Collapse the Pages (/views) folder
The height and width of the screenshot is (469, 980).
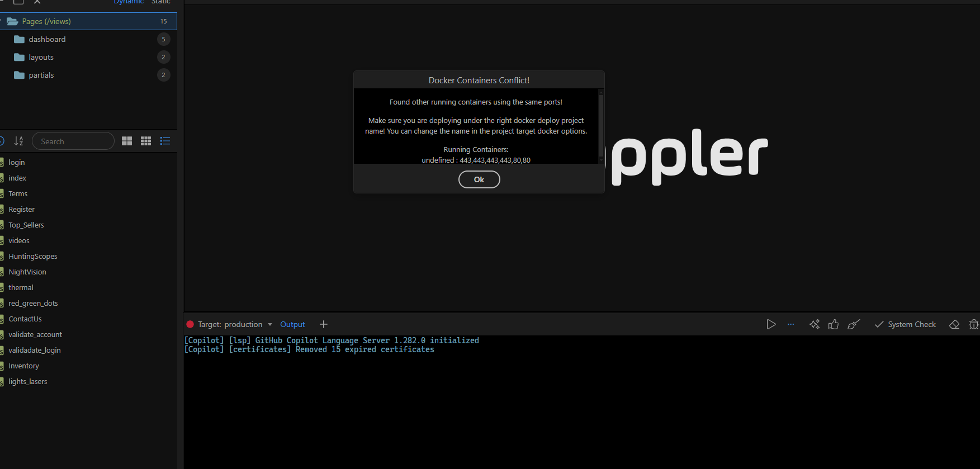88,21
